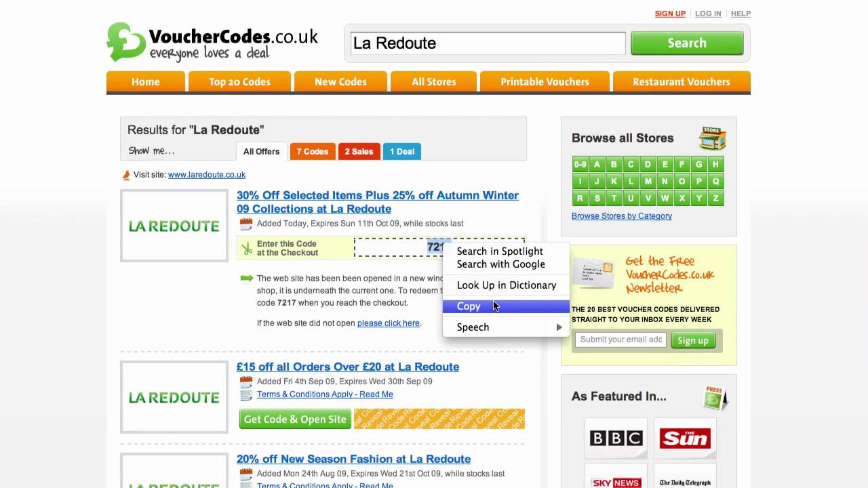Open the New Codes tab
This screenshot has height=488, width=868.
click(x=340, y=81)
